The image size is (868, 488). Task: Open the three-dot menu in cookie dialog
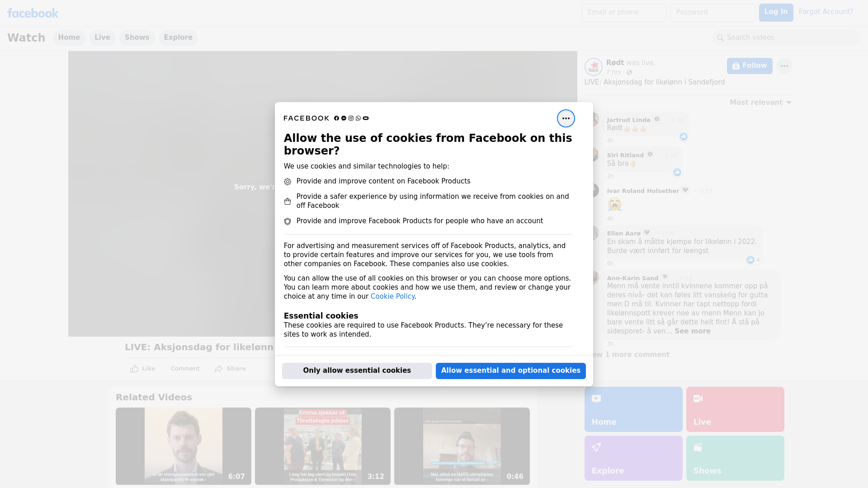click(566, 118)
